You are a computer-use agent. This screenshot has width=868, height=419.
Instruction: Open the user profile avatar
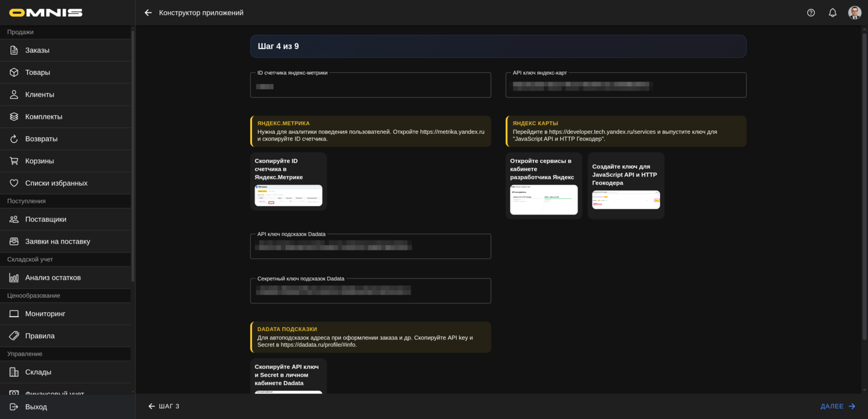point(854,13)
